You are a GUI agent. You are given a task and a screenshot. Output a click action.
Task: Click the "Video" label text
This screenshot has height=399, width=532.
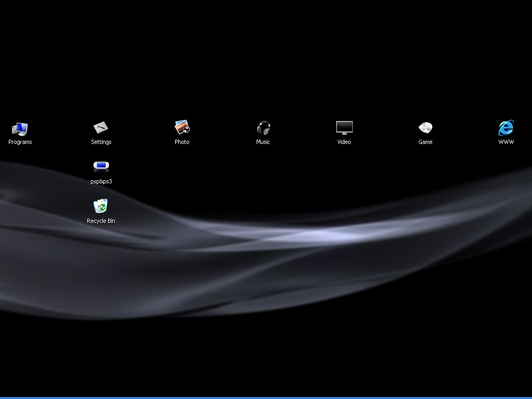(x=344, y=142)
